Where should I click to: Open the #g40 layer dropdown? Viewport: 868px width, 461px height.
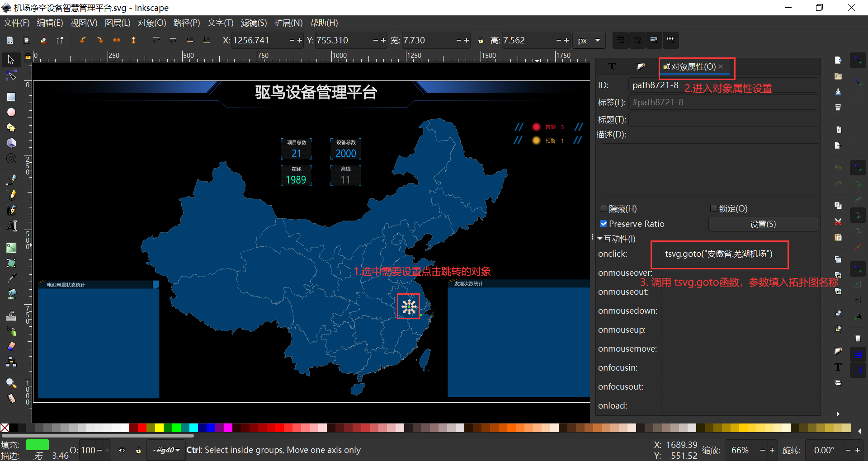[167, 450]
